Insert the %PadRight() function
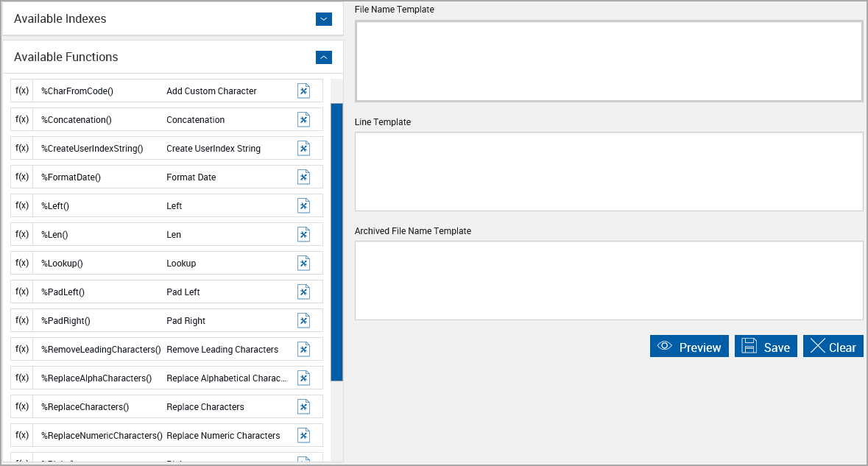The height and width of the screenshot is (466, 868). point(303,320)
